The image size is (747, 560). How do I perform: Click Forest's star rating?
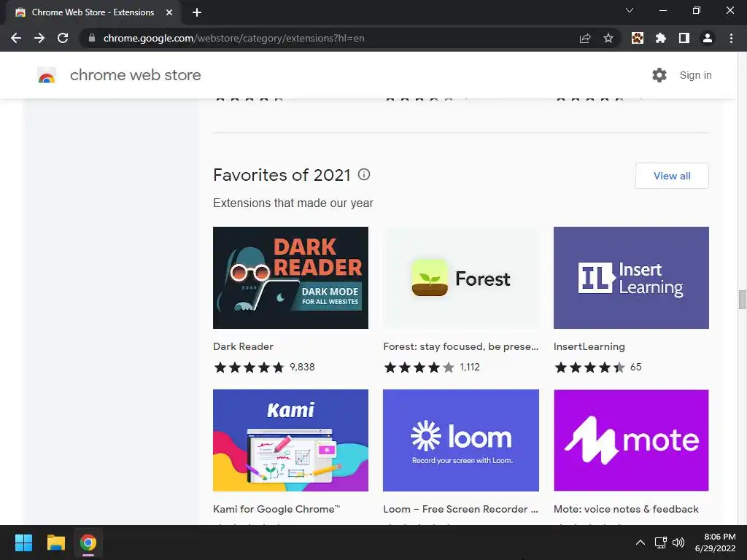click(x=419, y=367)
